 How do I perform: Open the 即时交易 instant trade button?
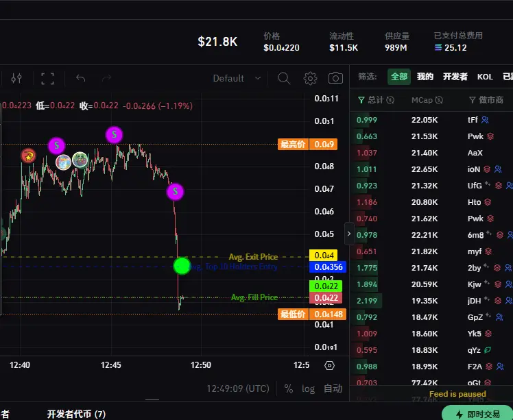click(x=477, y=414)
